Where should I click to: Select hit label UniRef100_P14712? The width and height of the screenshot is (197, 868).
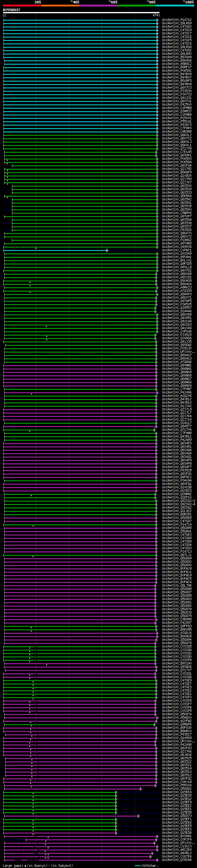[177, 20]
